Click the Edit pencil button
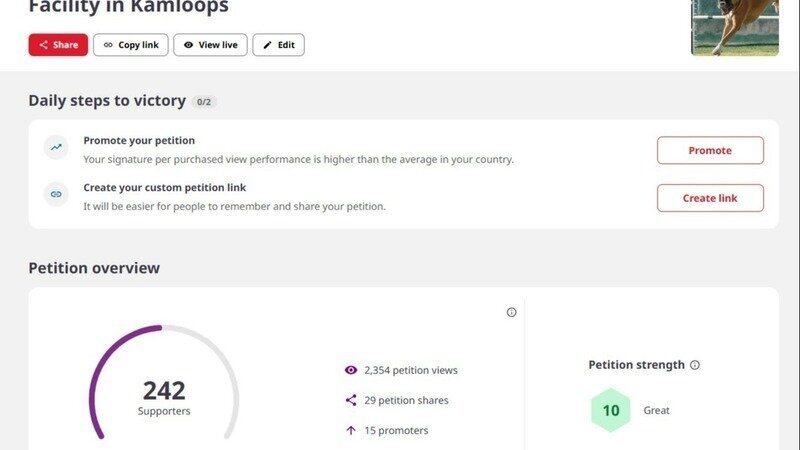The width and height of the screenshot is (800, 450). pos(278,45)
